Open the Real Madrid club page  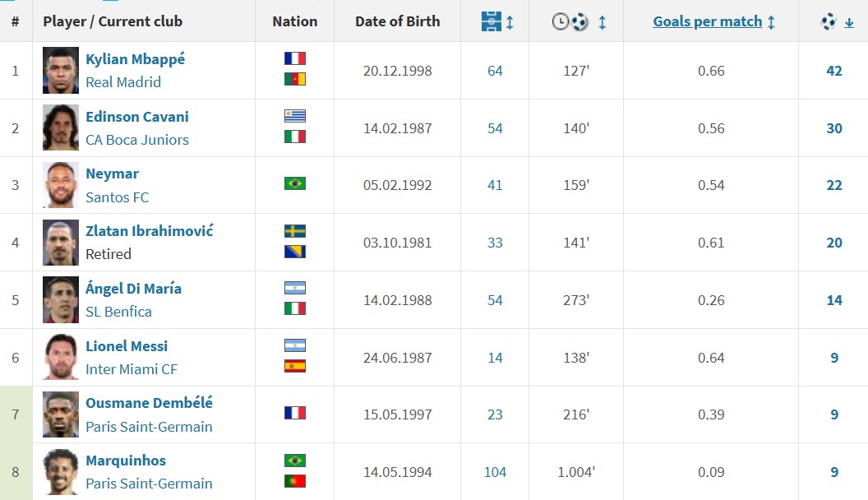(x=123, y=82)
